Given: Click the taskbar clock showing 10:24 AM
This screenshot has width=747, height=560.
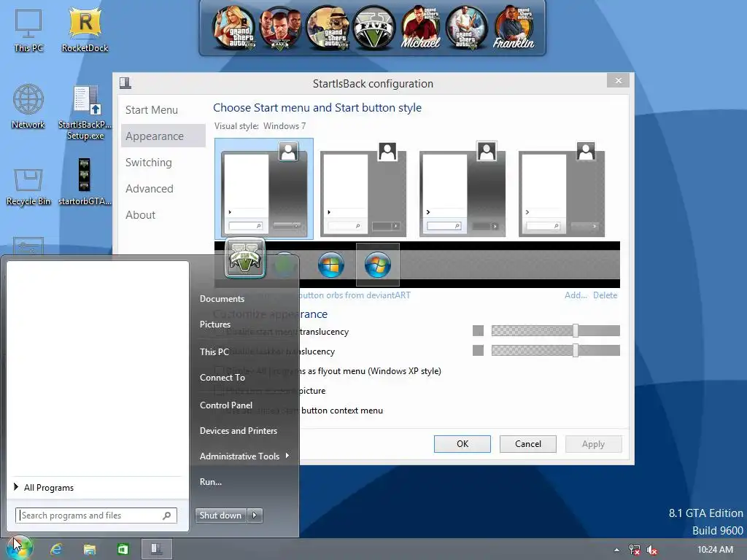Looking at the screenshot, I should pyautogui.click(x=715, y=550).
